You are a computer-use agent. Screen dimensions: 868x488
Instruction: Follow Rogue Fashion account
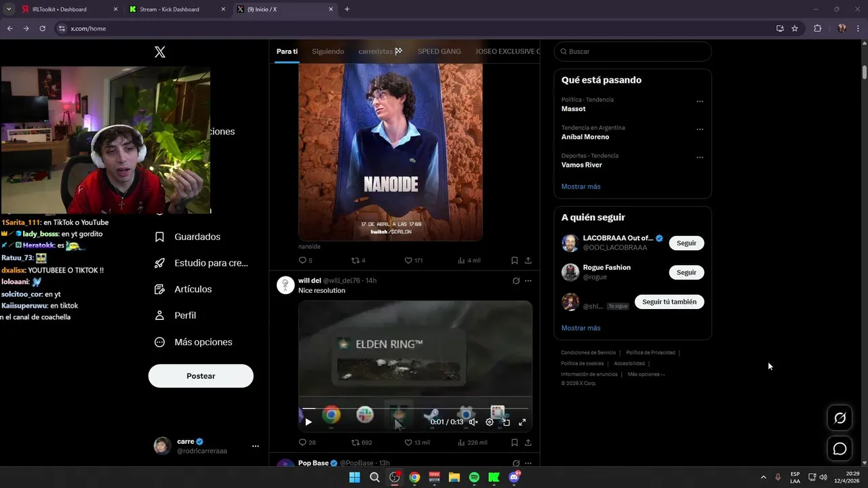686,272
